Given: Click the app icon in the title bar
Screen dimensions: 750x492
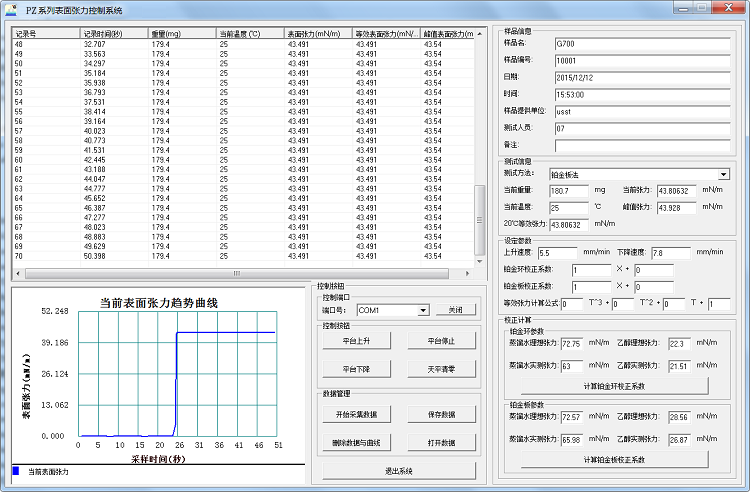Looking at the screenshot, I should [x=10, y=9].
